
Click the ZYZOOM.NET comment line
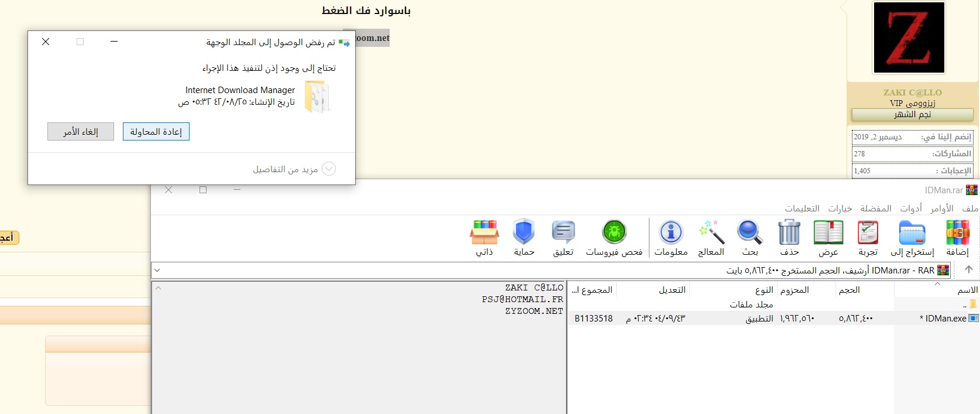pyautogui.click(x=534, y=311)
